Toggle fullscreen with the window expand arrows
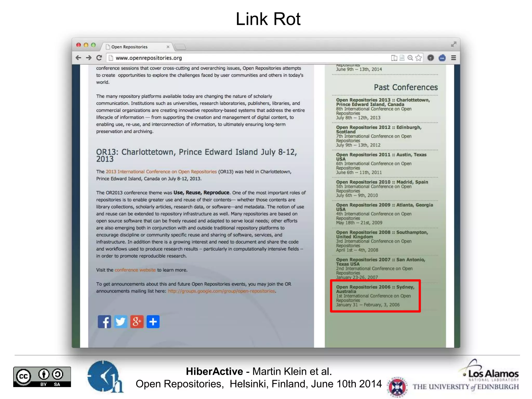Viewport: 532px width, 399px height. (454, 44)
